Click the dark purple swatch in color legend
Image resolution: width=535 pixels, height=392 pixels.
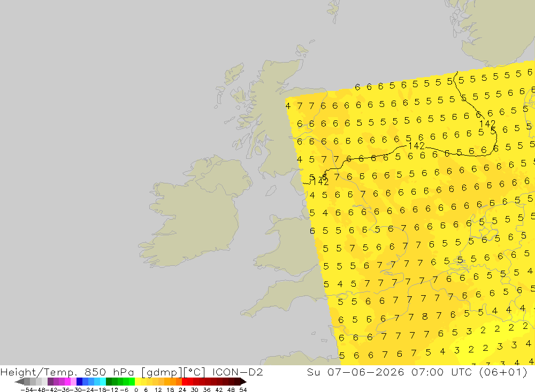click(50, 382)
